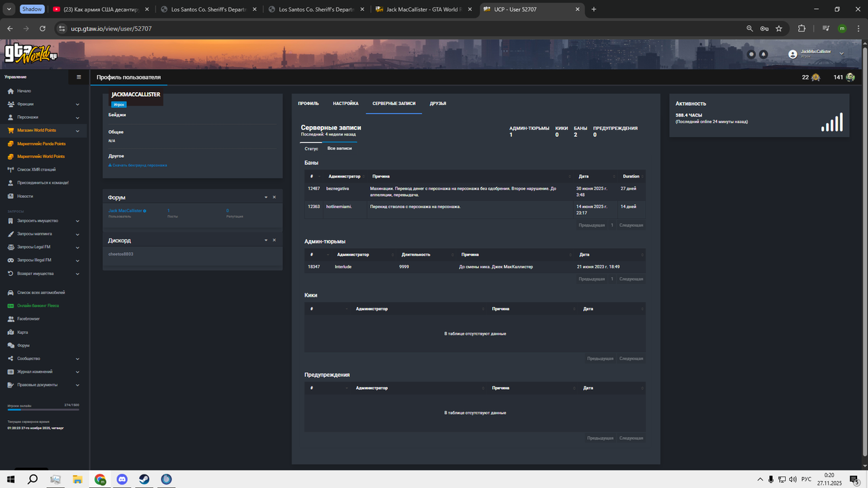The height and width of the screenshot is (488, 868).
Task: Toggle sidebar with hamburger menu icon
Action: click(x=79, y=77)
